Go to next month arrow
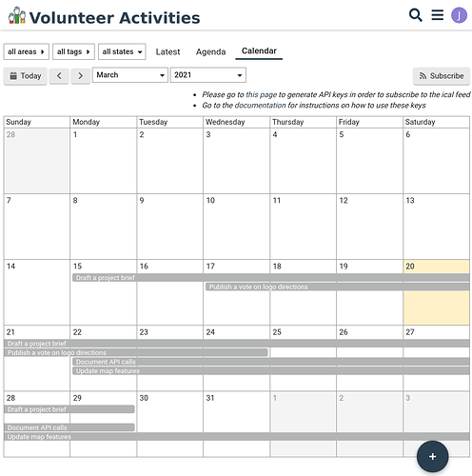Viewport: 472px width, 476px height. (x=81, y=76)
